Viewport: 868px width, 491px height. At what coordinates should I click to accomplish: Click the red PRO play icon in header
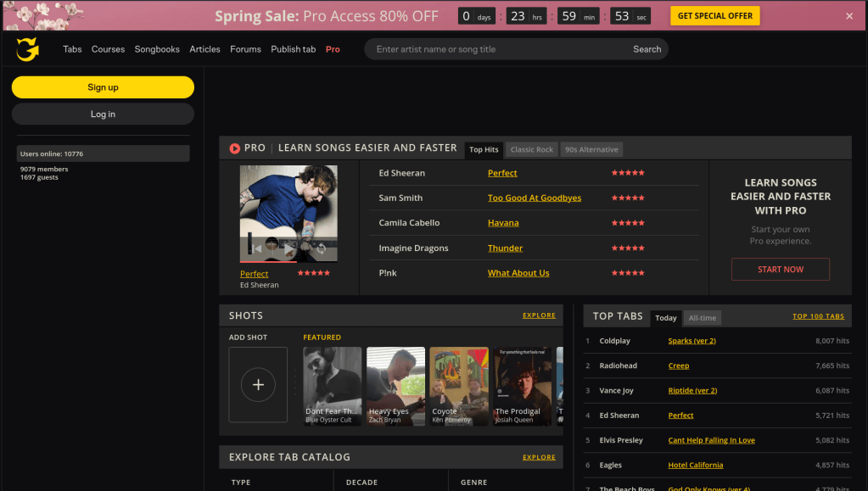(x=234, y=148)
